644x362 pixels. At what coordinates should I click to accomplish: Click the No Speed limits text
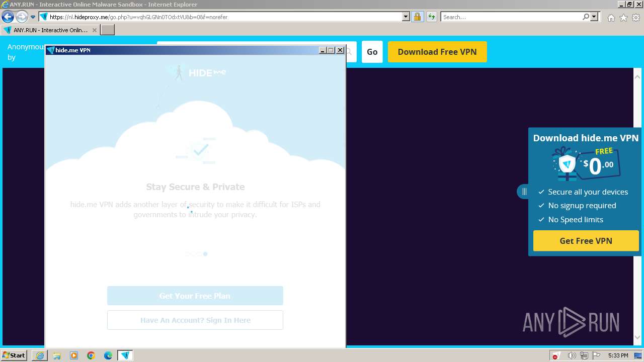coord(576,220)
